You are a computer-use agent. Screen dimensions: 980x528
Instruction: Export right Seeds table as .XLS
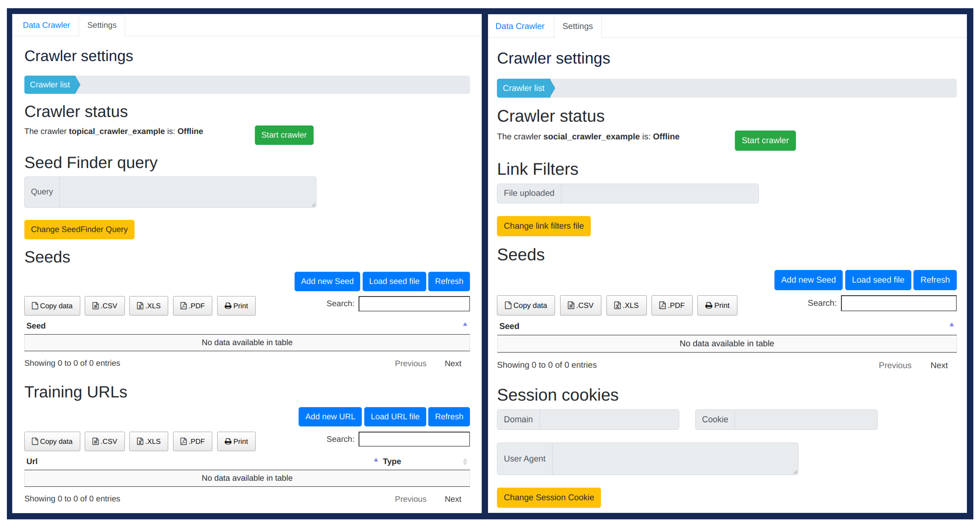point(626,305)
